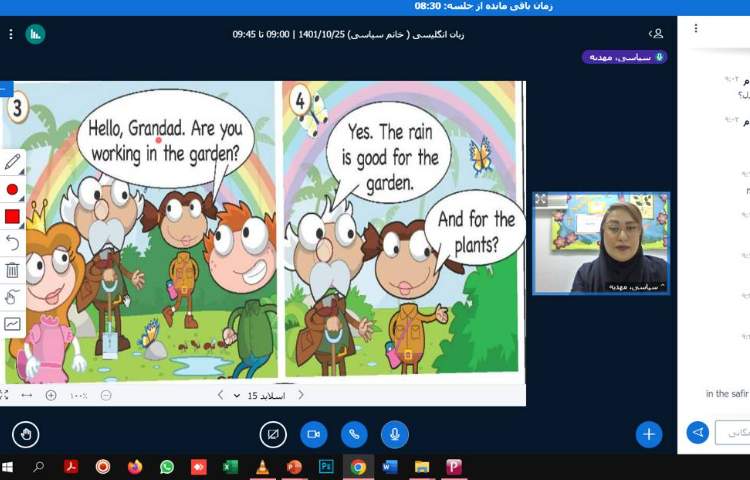Screen dimensions: 750x480
Task: Click the undo annotation arrow
Action: click(12, 243)
